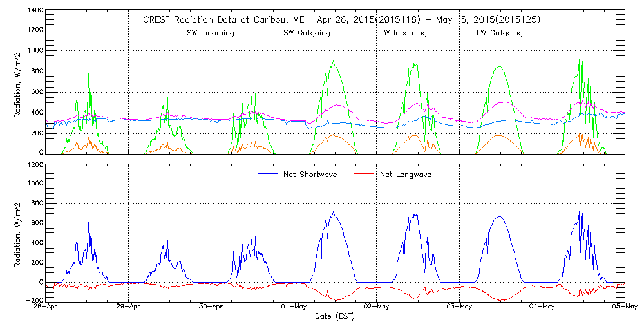
Task: Click the 05-May date tick label
Action: click(x=624, y=307)
